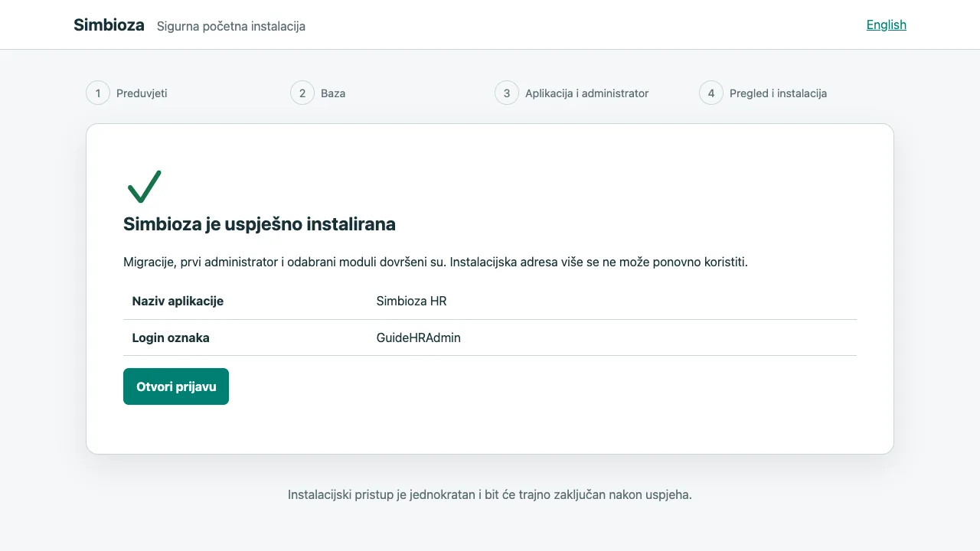Image resolution: width=980 pixels, height=551 pixels.
Task: Open the login page with Otvori prijavu
Action: pos(176,386)
